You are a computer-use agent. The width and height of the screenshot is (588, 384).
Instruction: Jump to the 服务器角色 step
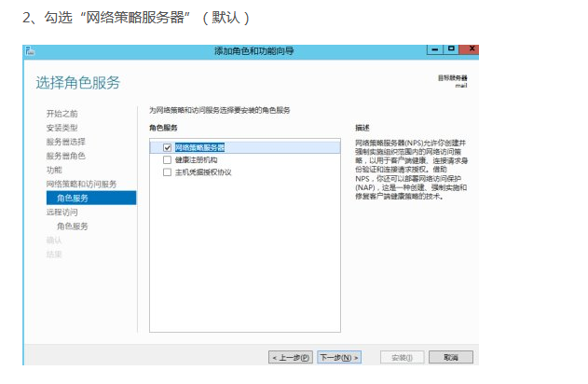pyautogui.click(x=66, y=156)
